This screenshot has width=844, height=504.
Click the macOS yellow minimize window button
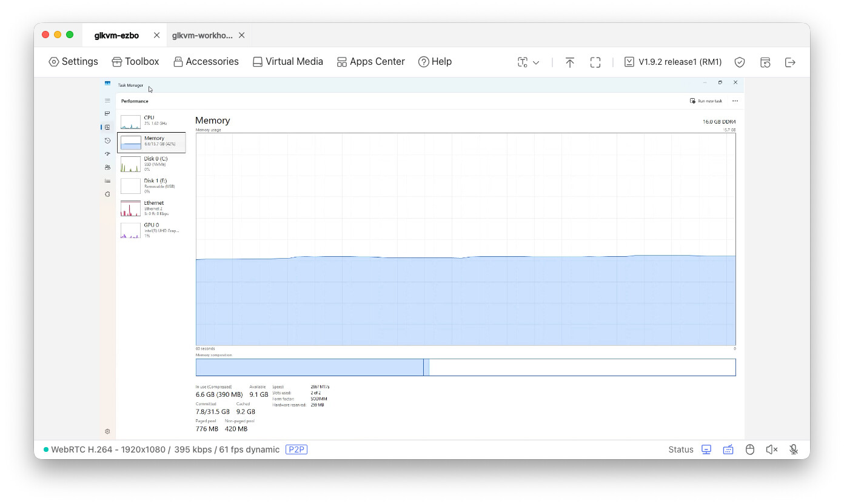coord(58,35)
